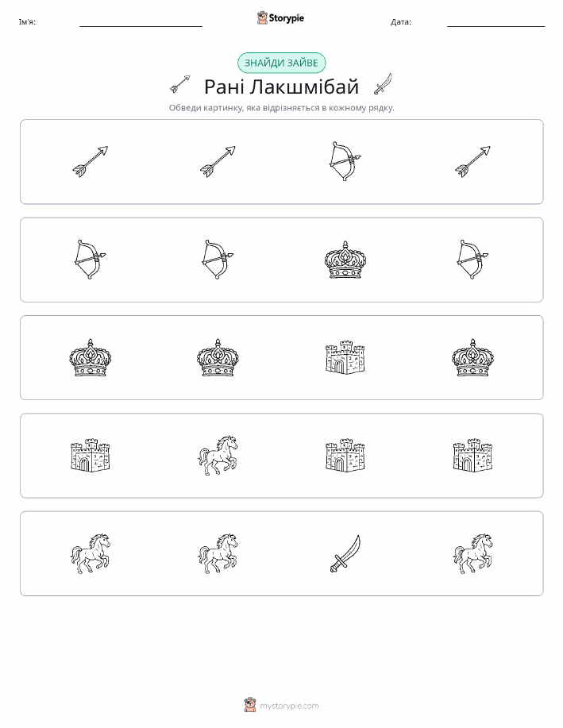Click the Storypie bear logo at top
Image resolution: width=563 pixels, height=728 pixels.
[x=262, y=18]
